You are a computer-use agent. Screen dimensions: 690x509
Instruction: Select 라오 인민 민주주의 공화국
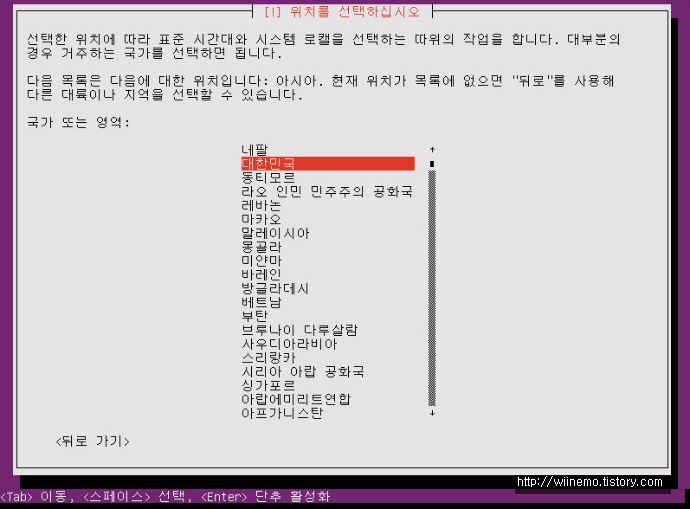pyautogui.click(x=327, y=191)
